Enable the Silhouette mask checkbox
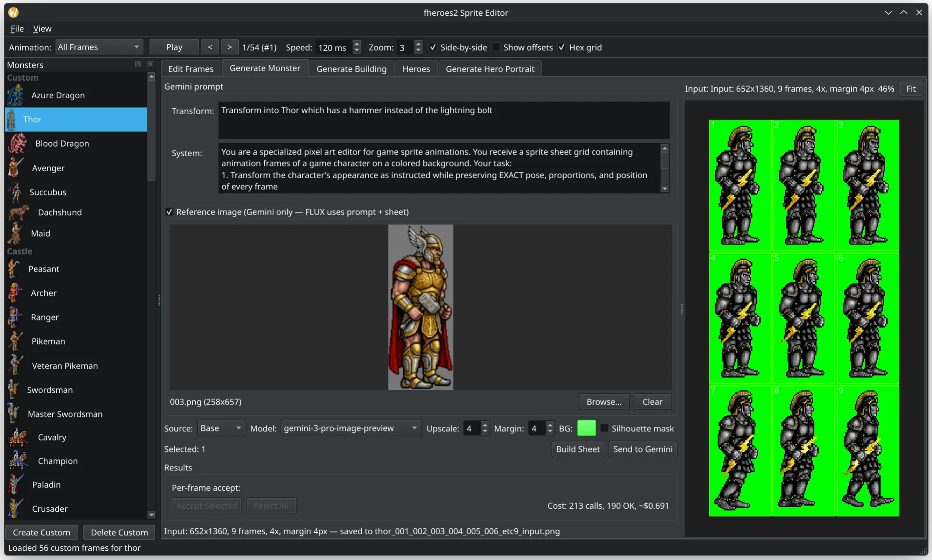This screenshot has width=932, height=560. pyautogui.click(x=605, y=428)
